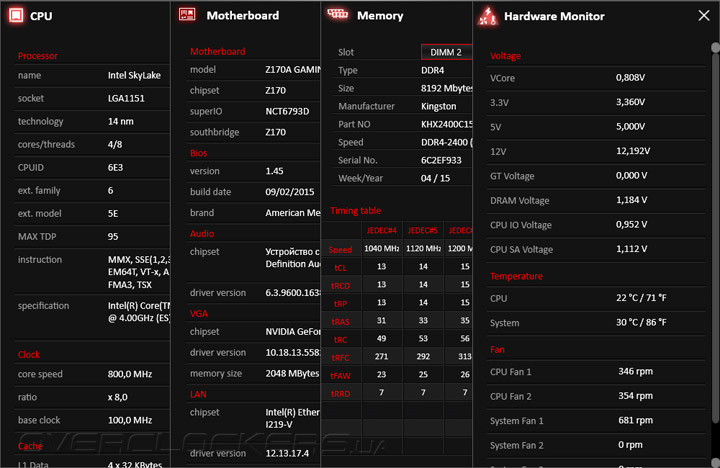720x468 pixels.
Task: Click memory Manufacturer value Kingston
Action: coord(439,106)
